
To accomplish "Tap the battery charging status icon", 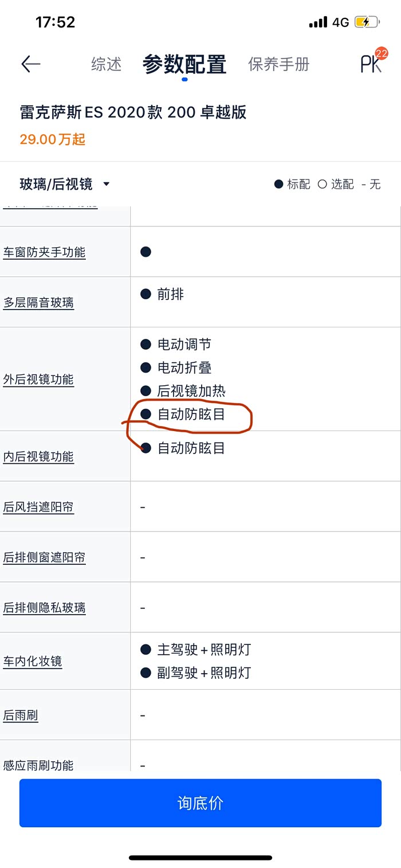I will (367, 22).
